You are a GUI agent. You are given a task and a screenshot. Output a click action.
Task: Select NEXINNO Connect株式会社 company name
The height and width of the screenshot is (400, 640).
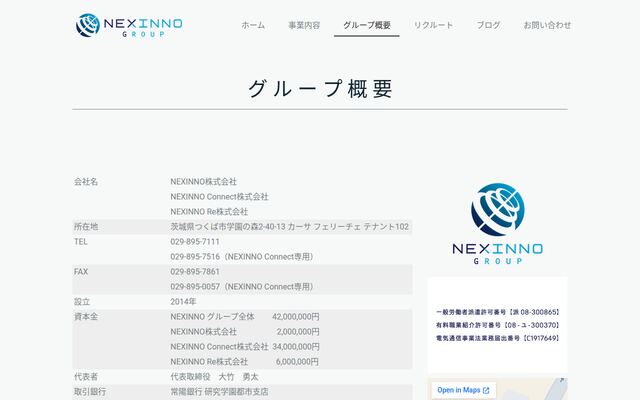(x=219, y=197)
